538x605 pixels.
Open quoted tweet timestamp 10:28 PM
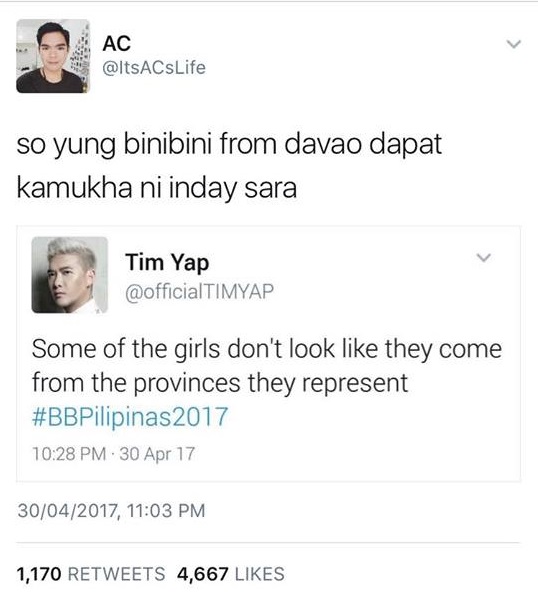coord(69,454)
